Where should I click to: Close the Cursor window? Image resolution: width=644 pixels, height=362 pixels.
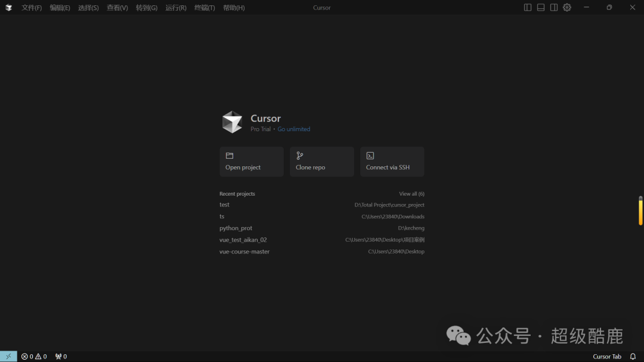coord(633,7)
